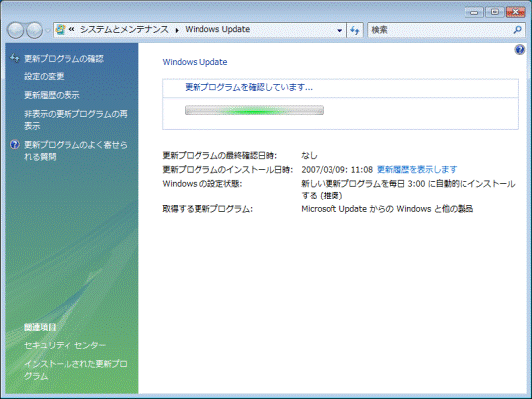Viewport: 532px width, 399px height.
Task: Maximize the Windows Update window
Action: [x=494, y=12]
